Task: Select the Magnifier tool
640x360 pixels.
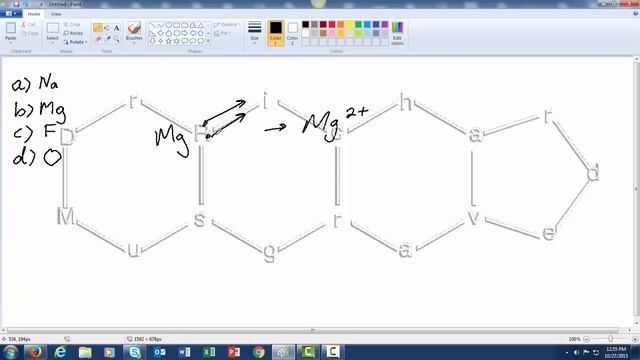Action: pos(117,39)
